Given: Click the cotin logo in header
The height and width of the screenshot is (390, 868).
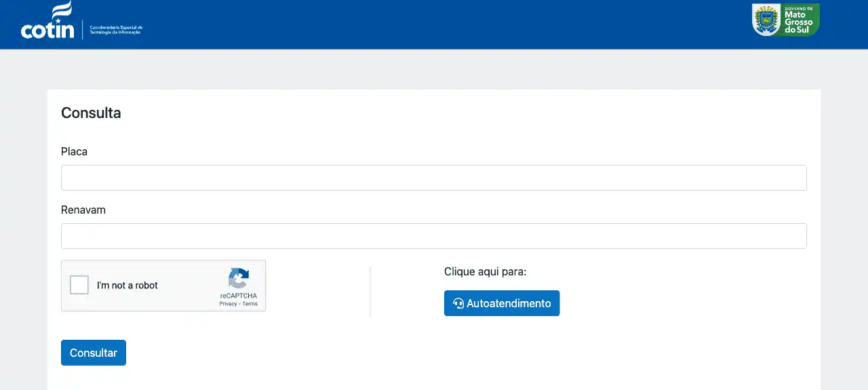Looking at the screenshot, I should (47, 28).
